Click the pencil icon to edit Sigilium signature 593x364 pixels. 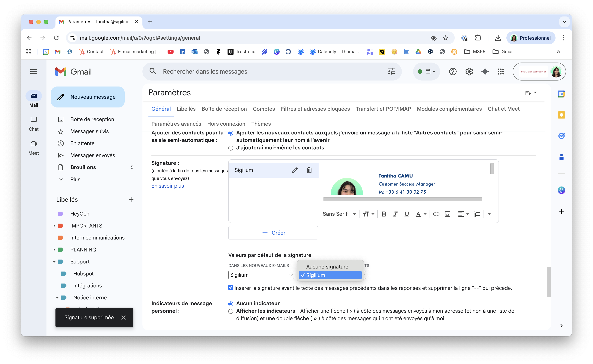click(x=295, y=170)
